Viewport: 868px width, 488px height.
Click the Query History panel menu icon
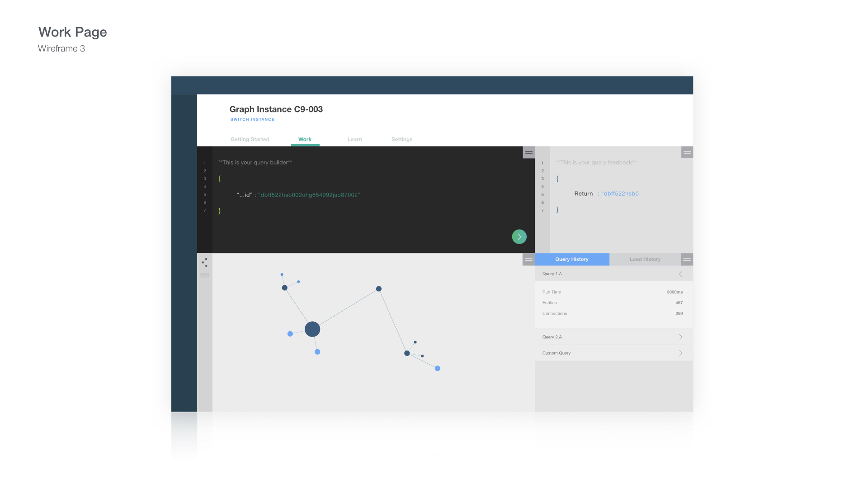[x=687, y=258]
